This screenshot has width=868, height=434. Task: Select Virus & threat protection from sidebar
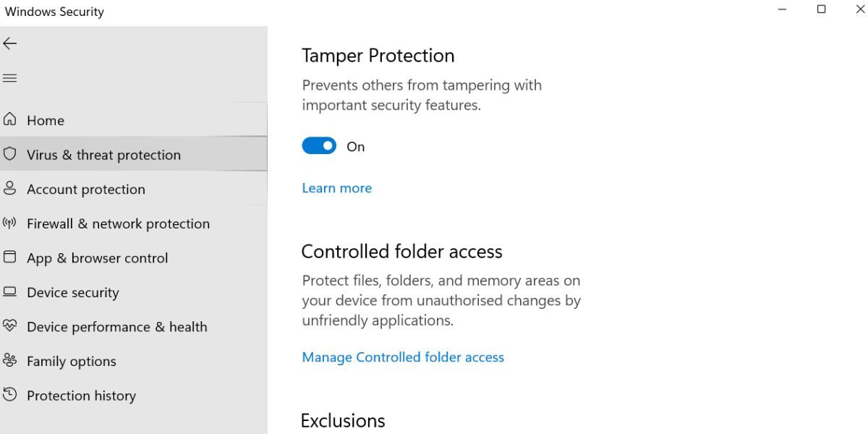103,154
